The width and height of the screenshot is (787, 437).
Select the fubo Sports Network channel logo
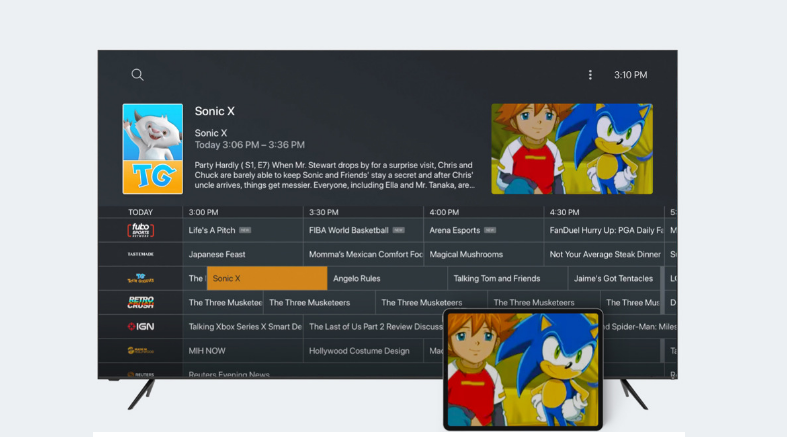140,230
